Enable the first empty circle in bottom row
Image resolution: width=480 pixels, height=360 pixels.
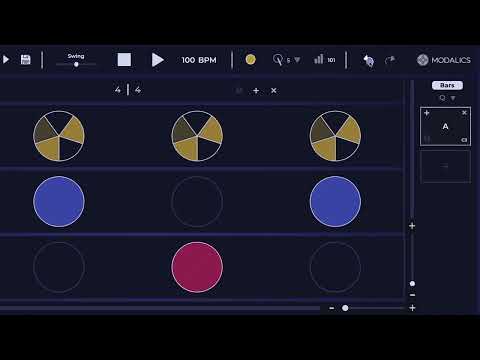coord(59,267)
